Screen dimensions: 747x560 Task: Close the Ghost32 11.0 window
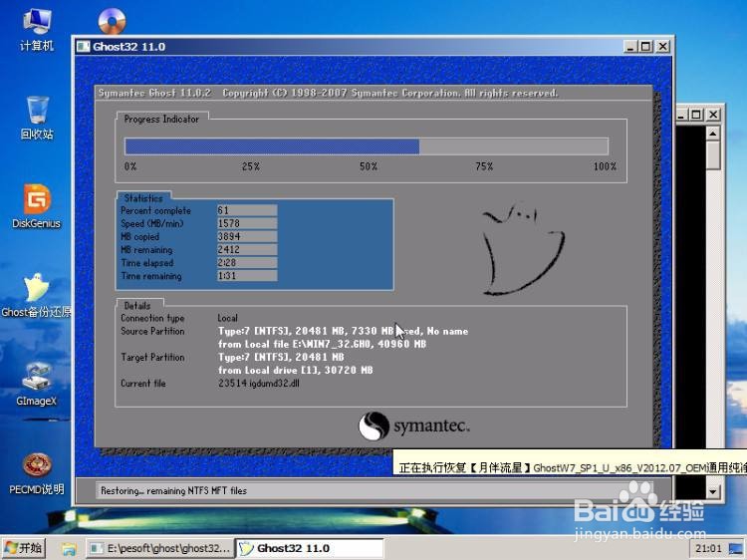pos(662,46)
